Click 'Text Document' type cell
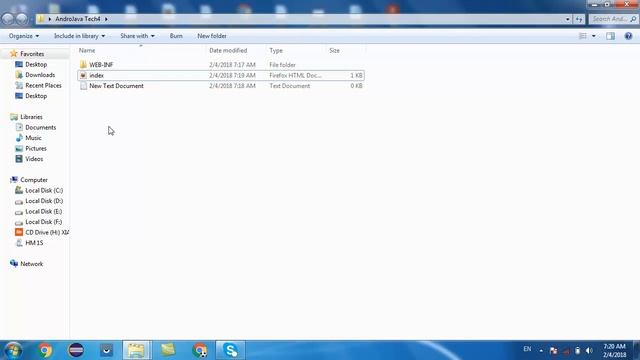 pyautogui.click(x=289, y=86)
